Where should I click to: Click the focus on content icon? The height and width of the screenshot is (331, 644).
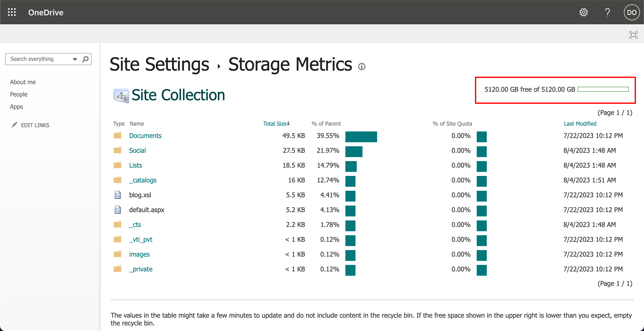[x=633, y=35]
